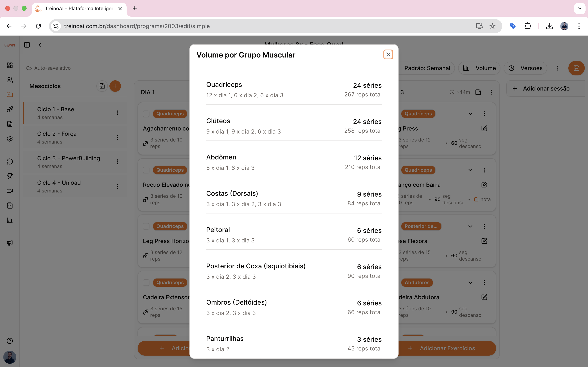This screenshot has height=367, width=588.
Task: Toggle the sidebar panel icon
Action: coord(27,45)
